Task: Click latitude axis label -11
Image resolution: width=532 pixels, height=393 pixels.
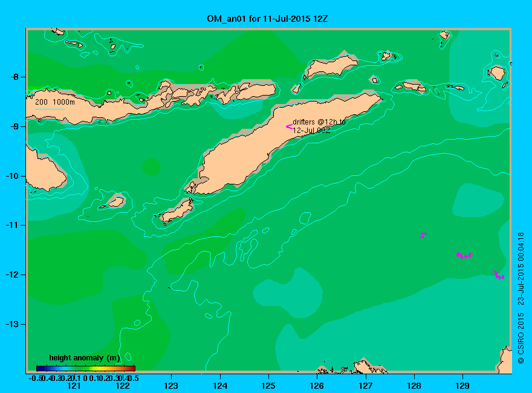Action: (12, 226)
